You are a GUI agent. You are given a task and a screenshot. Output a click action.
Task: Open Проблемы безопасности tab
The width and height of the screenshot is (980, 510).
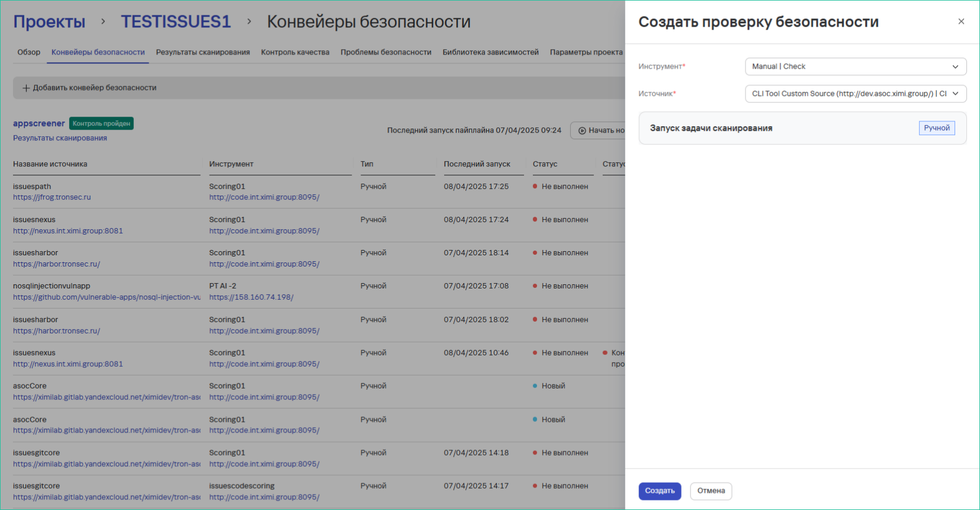[x=385, y=52]
